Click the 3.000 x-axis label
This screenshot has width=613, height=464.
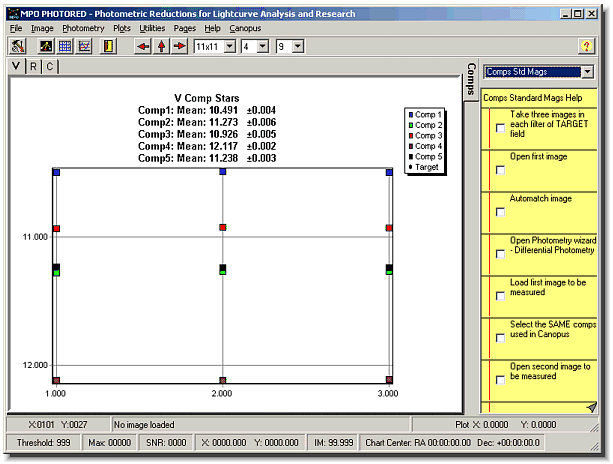388,394
